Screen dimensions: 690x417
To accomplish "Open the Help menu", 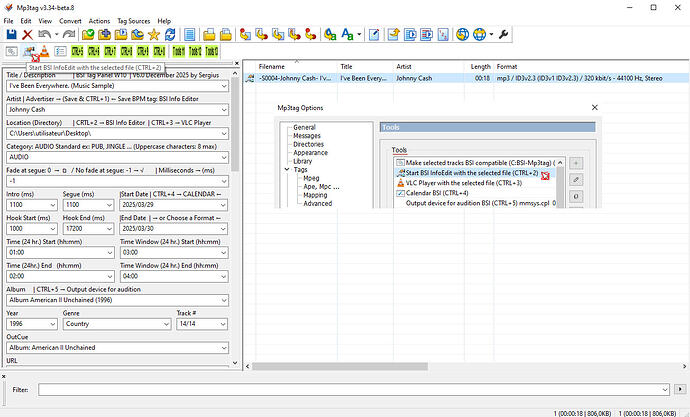I will coord(164,21).
